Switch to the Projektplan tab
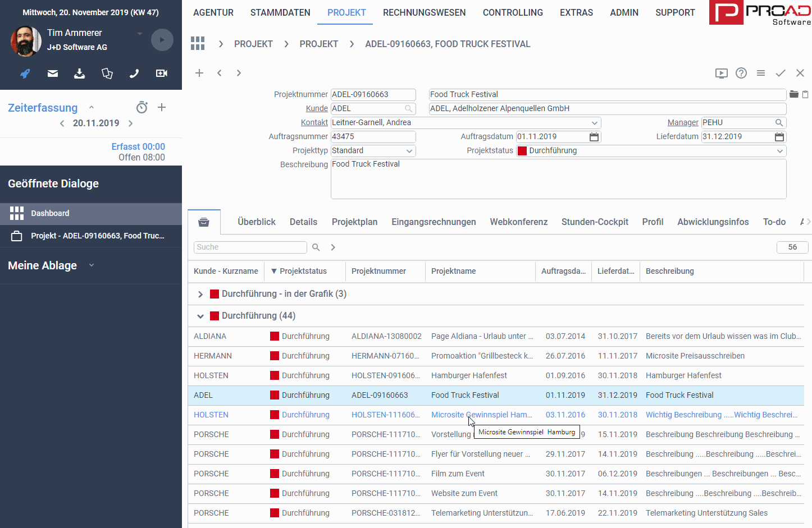 click(354, 222)
